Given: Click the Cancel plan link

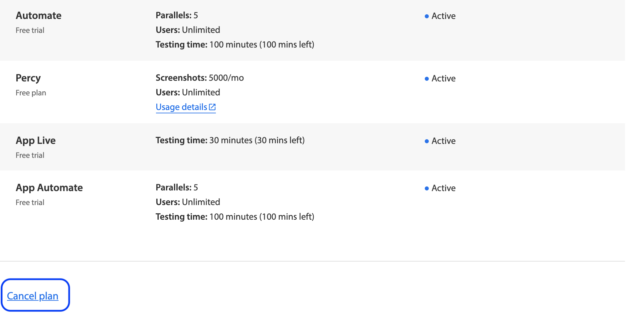Looking at the screenshot, I should (33, 296).
